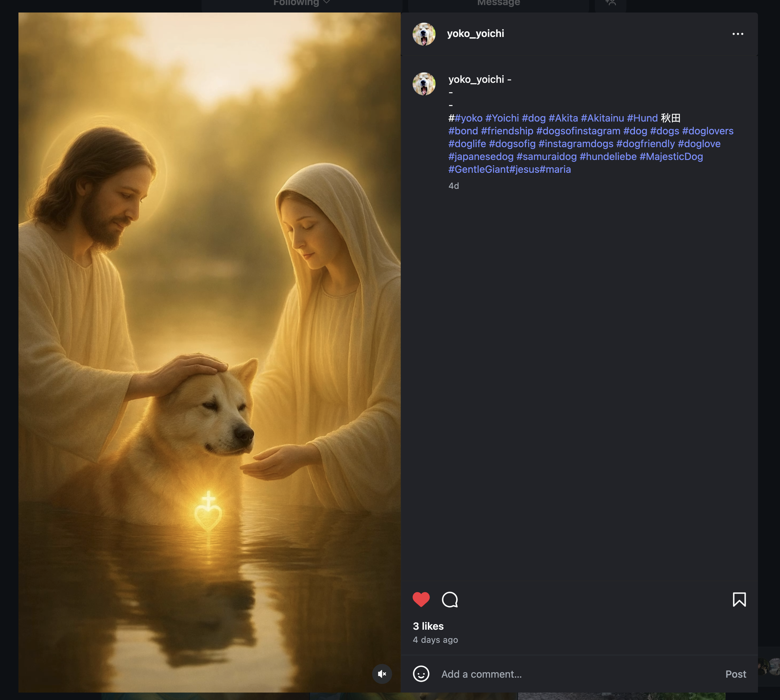Image resolution: width=780 pixels, height=700 pixels.
Task: Open the three-dot more options menu
Action: [x=737, y=34]
